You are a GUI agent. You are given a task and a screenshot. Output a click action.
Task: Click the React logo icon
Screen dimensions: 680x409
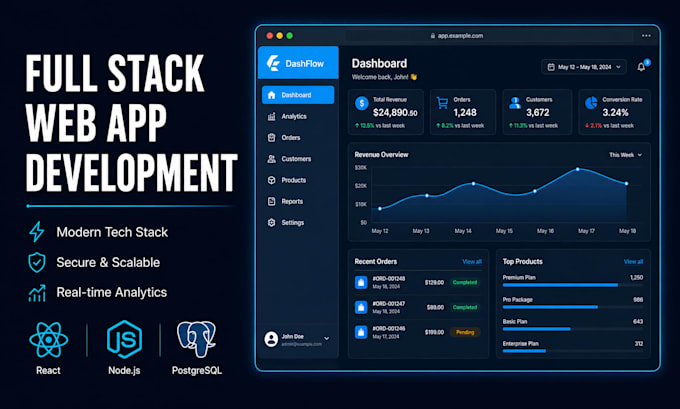(x=49, y=340)
